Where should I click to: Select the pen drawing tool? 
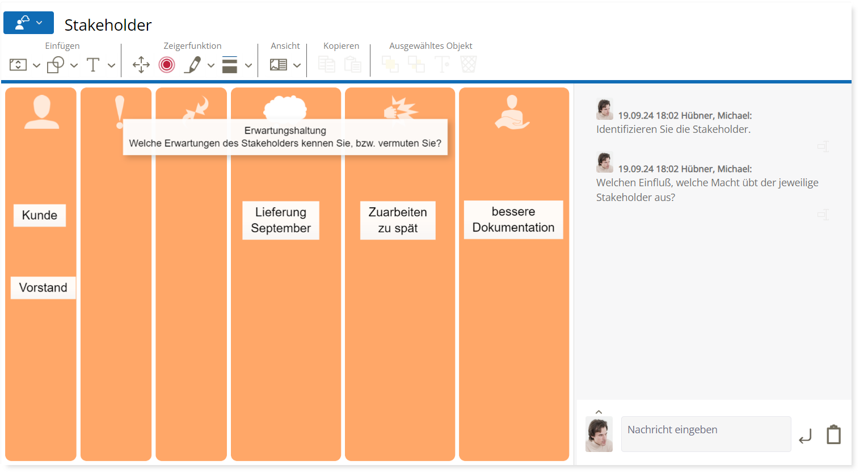[x=193, y=65]
